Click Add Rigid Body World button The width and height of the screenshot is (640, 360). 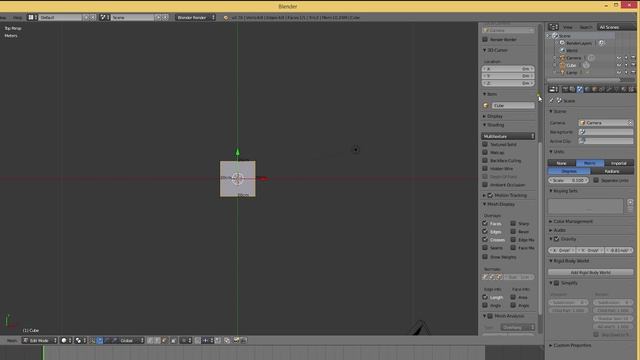tap(591, 272)
